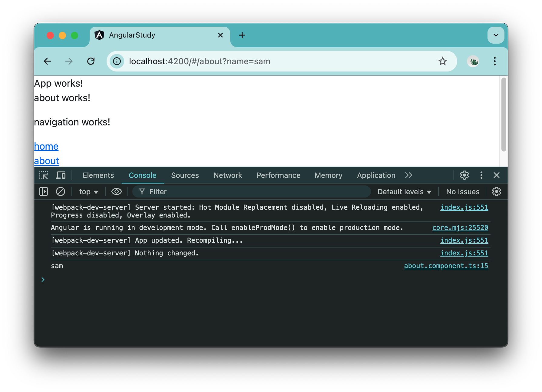Activate the console sidebar panel icon
Screen dimensions: 542x392
point(43,191)
